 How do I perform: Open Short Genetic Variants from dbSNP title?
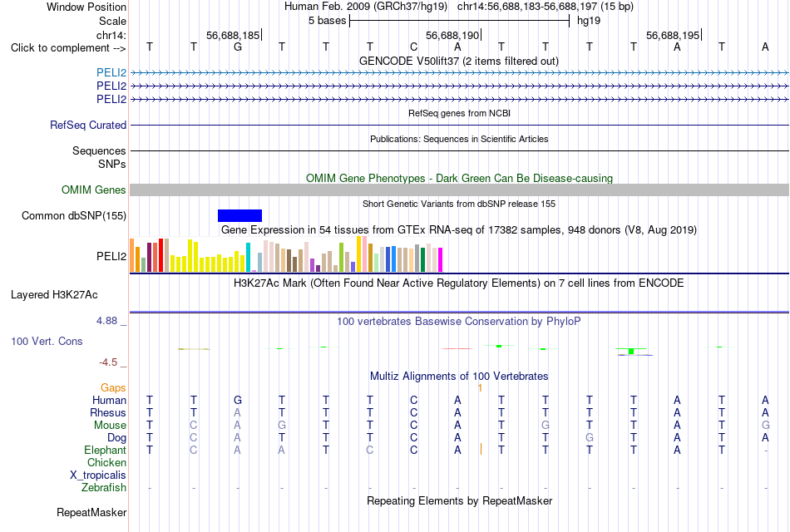pyautogui.click(x=459, y=204)
